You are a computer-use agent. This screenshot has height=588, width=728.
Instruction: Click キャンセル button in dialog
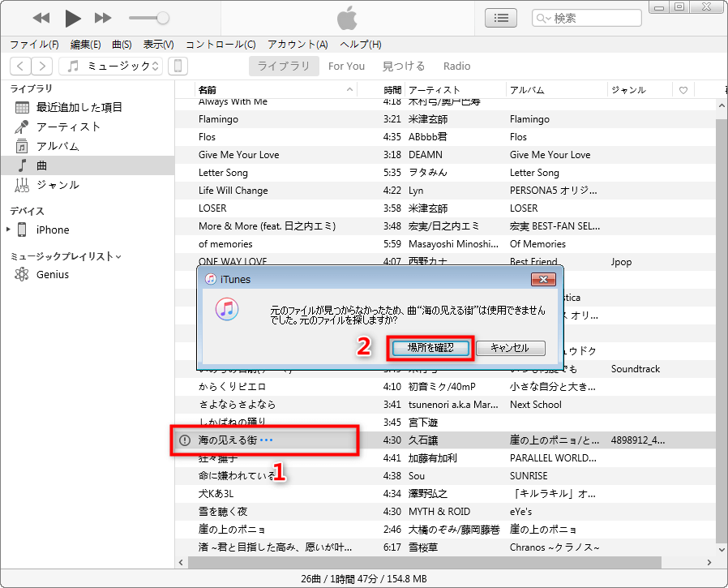[510, 348]
